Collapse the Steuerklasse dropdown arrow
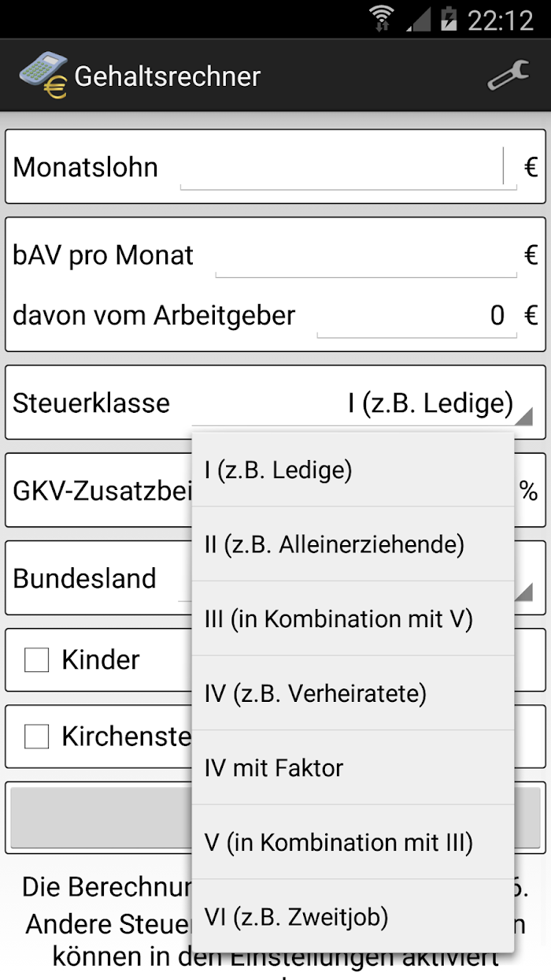Image resolution: width=551 pixels, height=980 pixels. [x=527, y=415]
